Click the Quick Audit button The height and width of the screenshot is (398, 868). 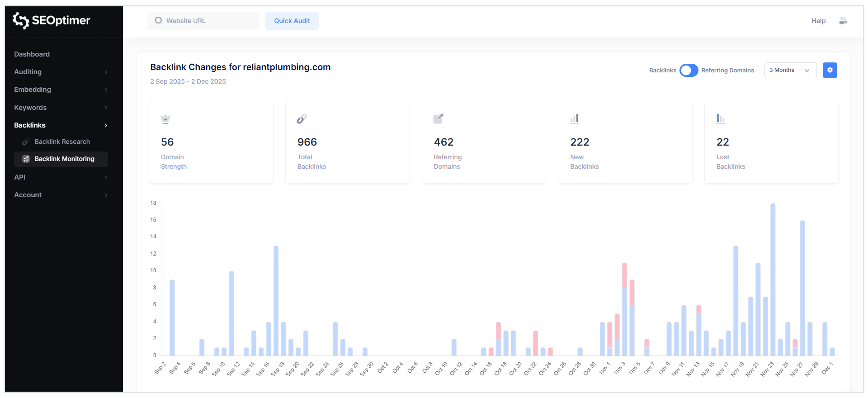(x=292, y=21)
